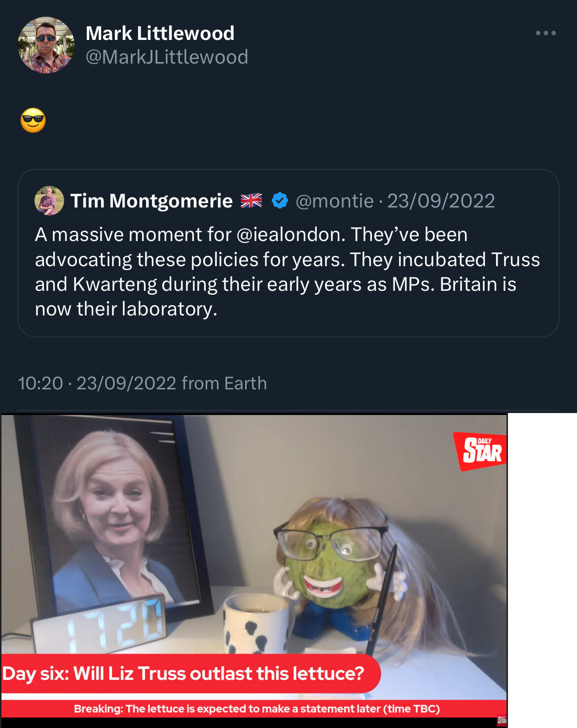This screenshot has width=577, height=728.
Task: Click the Mark Littlewood display name
Action: coord(160,34)
